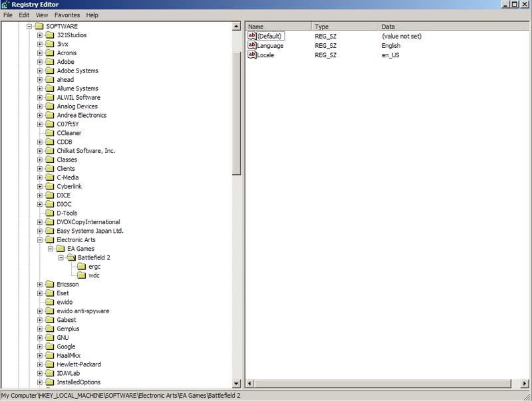The height and width of the screenshot is (401, 532).
Task: Click the tree pane vertical scrollbar thumb
Action: tap(237, 113)
